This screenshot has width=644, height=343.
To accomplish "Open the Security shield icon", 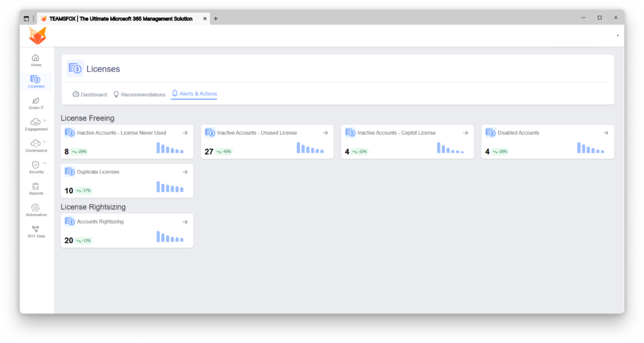I will 36,165.
